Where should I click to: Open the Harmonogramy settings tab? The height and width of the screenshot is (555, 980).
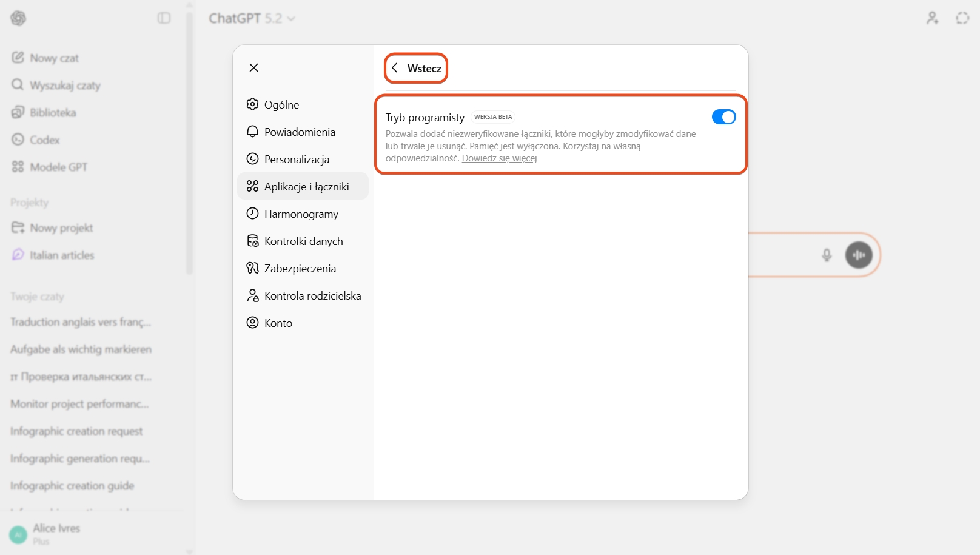pos(303,214)
